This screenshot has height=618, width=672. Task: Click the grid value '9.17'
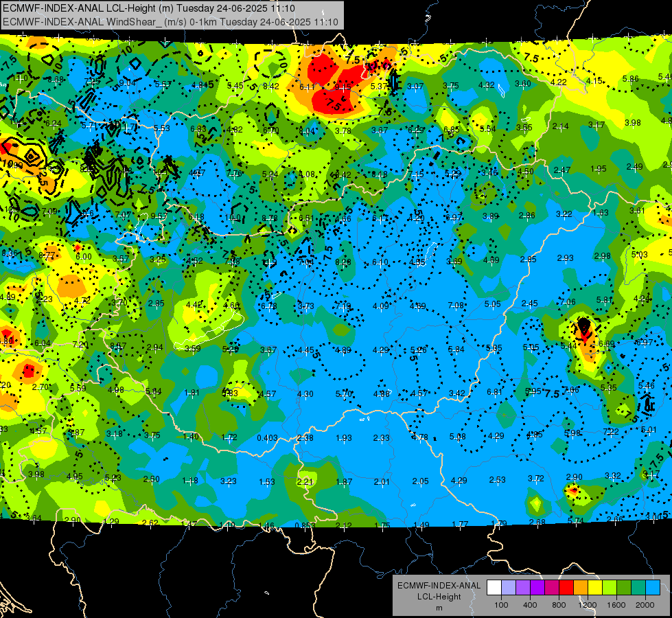[651, 474]
